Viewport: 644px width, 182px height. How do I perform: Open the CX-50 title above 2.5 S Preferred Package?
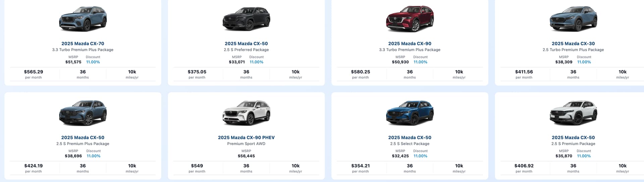click(x=246, y=44)
